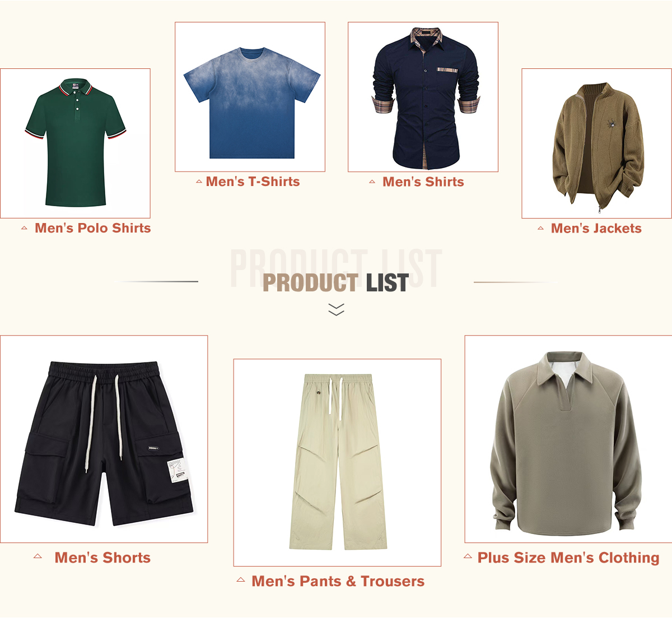Open the Men's Polo Shirts link
Image resolution: width=672 pixels, height=622 pixels.
(x=93, y=228)
